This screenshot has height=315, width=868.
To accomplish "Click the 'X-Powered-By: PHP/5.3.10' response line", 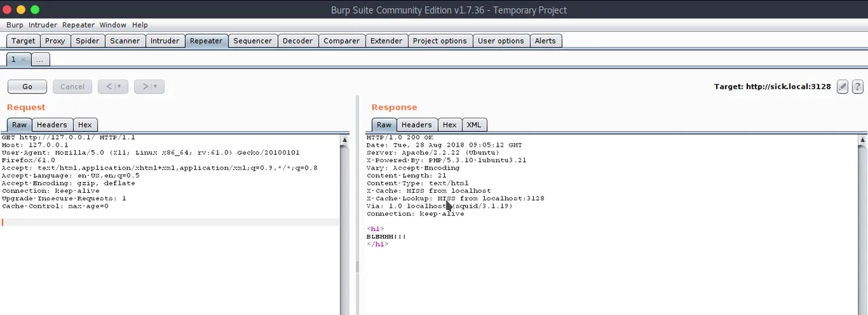I will pyautogui.click(x=446, y=160).
